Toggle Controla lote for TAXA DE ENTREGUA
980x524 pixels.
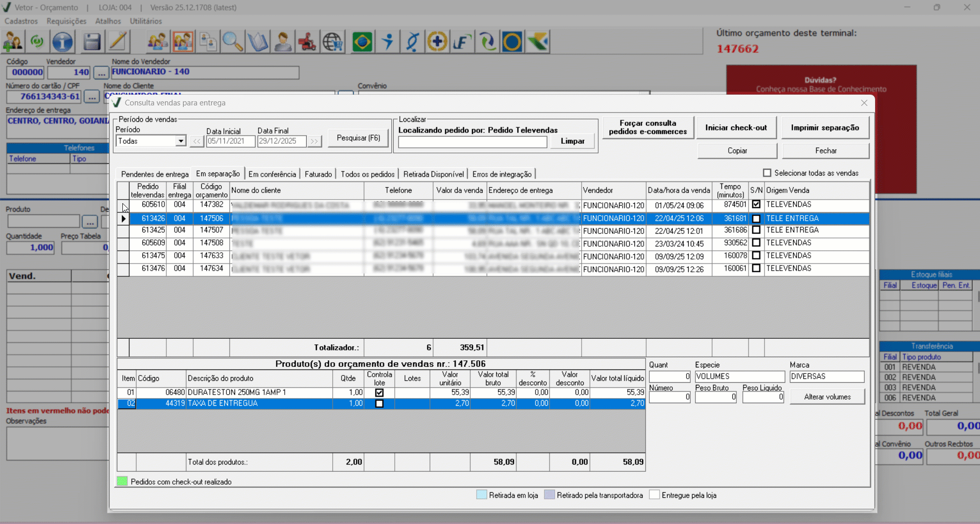point(379,404)
